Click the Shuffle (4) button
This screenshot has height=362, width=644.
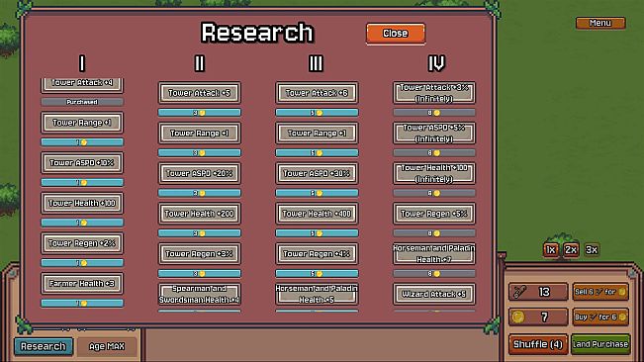click(537, 344)
